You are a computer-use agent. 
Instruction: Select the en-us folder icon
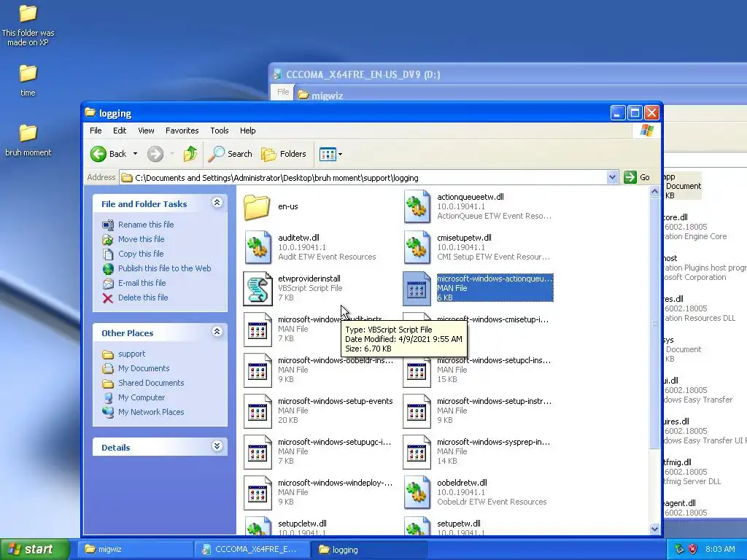(x=258, y=206)
